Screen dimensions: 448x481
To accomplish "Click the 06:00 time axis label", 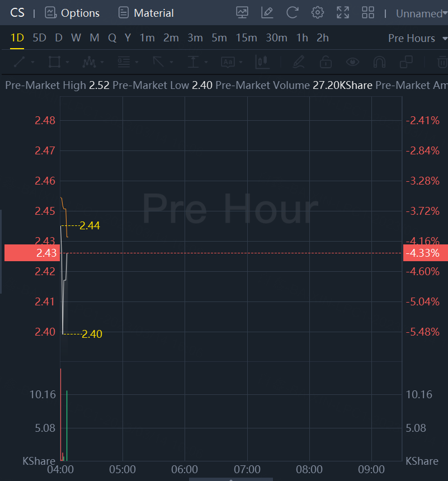I will (185, 469).
